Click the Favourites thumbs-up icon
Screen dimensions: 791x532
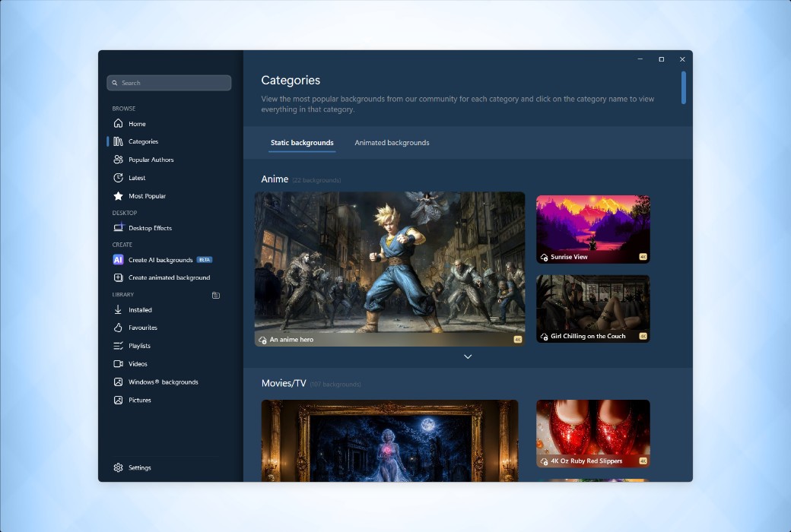(x=118, y=328)
